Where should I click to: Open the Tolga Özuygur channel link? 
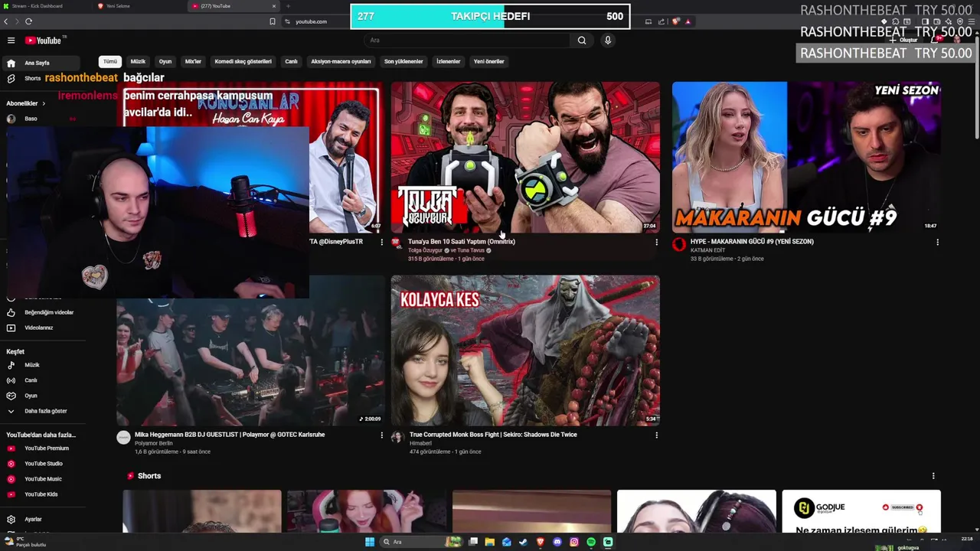pyautogui.click(x=425, y=250)
